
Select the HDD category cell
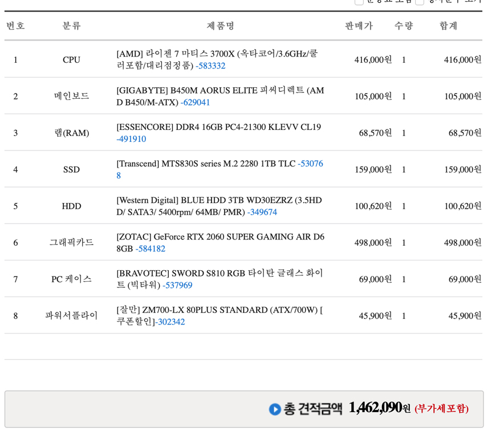point(71,206)
